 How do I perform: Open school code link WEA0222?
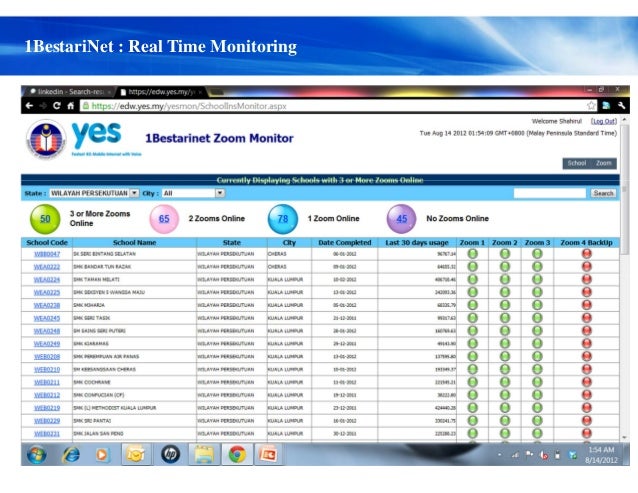point(47,267)
